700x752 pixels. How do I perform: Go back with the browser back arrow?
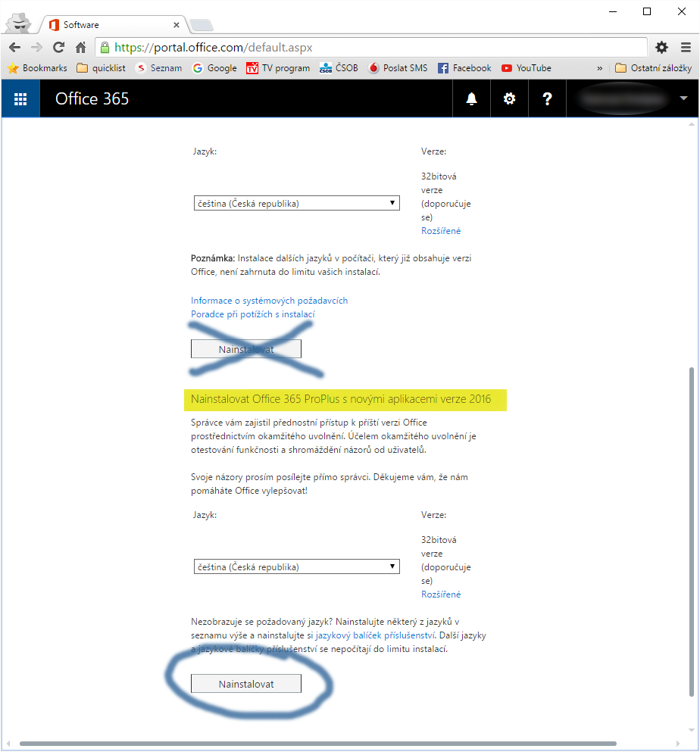pos(15,48)
